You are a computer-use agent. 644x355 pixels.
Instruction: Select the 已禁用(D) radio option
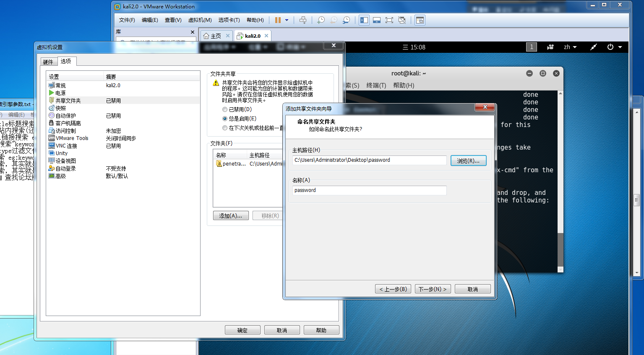click(237, 109)
